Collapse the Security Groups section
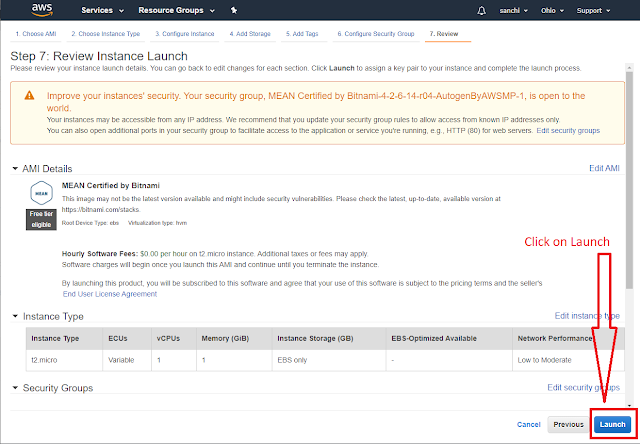Screen dimensions: 640x444 click(15, 388)
